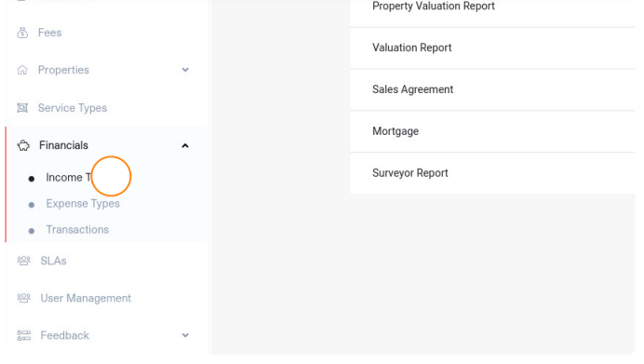Click the User Management people icon

click(24, 298)
